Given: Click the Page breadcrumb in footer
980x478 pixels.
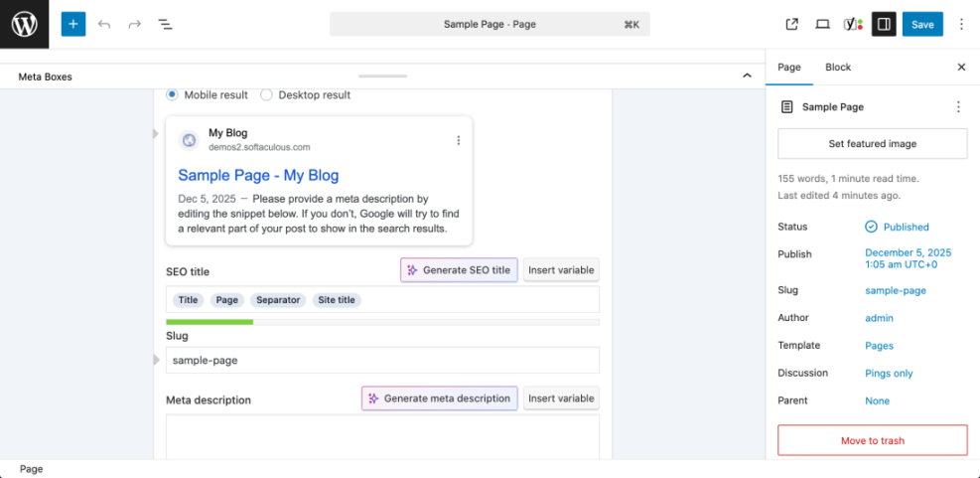Looking at the screenshot, I should click(x=31, y=469).
